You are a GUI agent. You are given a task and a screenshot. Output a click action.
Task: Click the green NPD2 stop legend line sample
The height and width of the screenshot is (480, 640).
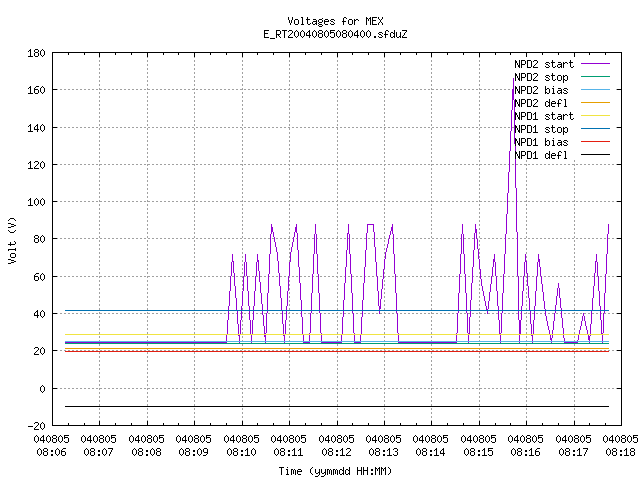coord(595,76)
